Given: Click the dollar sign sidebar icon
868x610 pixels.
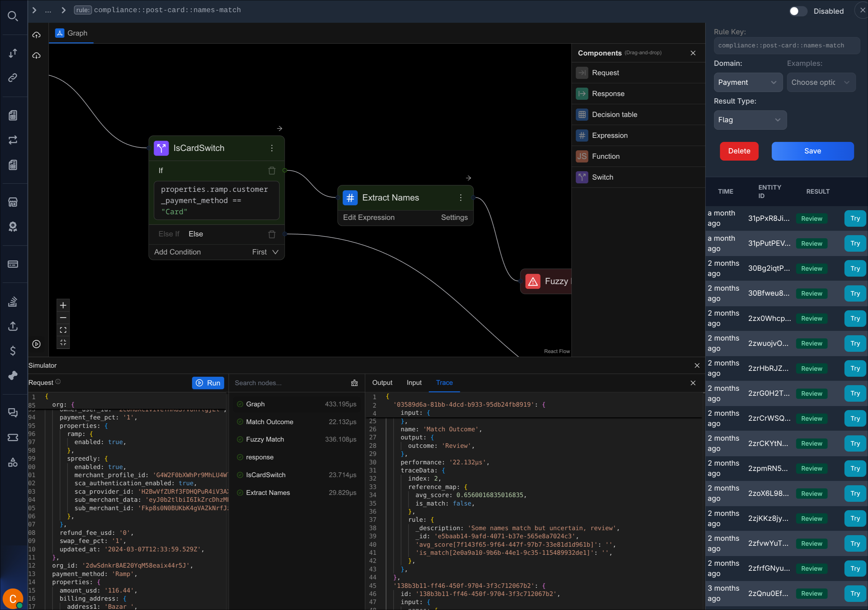Looking at the screenshot, I should pos(13,351).
